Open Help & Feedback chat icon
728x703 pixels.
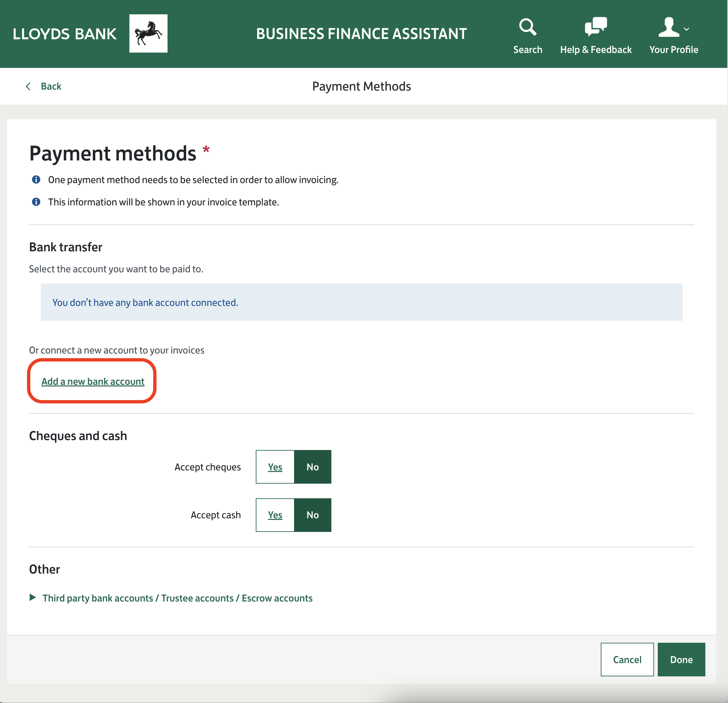point(595,27)
